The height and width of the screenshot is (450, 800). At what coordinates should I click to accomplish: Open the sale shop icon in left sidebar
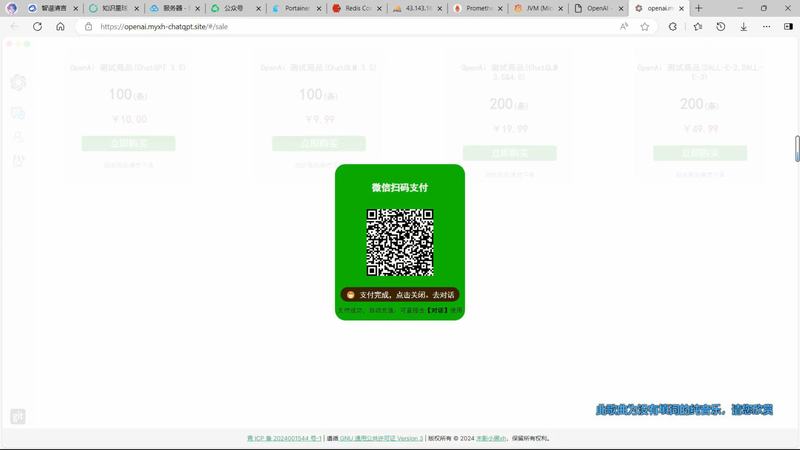[18, 113]
